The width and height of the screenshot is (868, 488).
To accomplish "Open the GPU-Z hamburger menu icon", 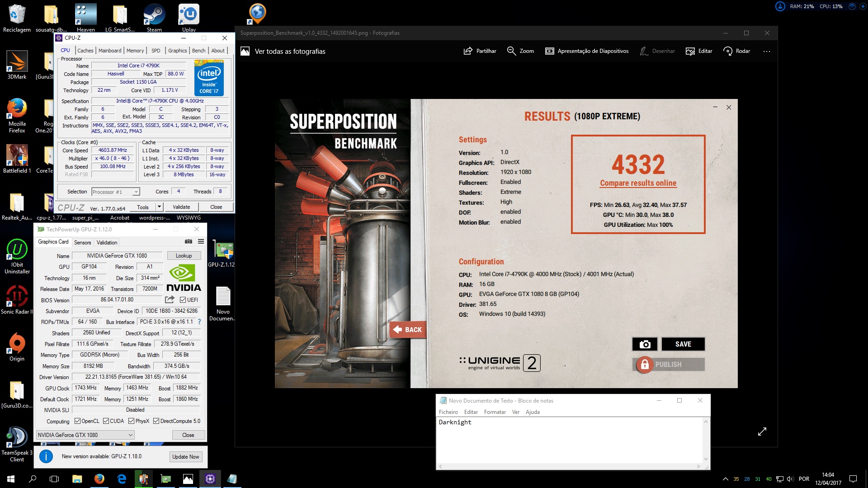I will tap(201, 242).
